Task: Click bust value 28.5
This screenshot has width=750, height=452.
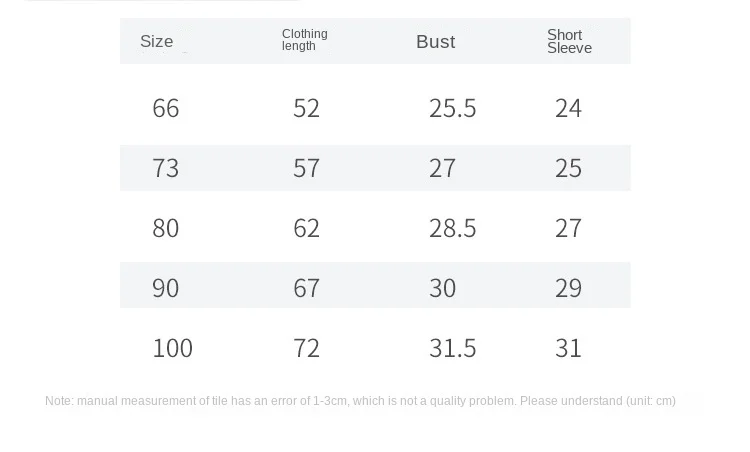Action: point(452,228)
